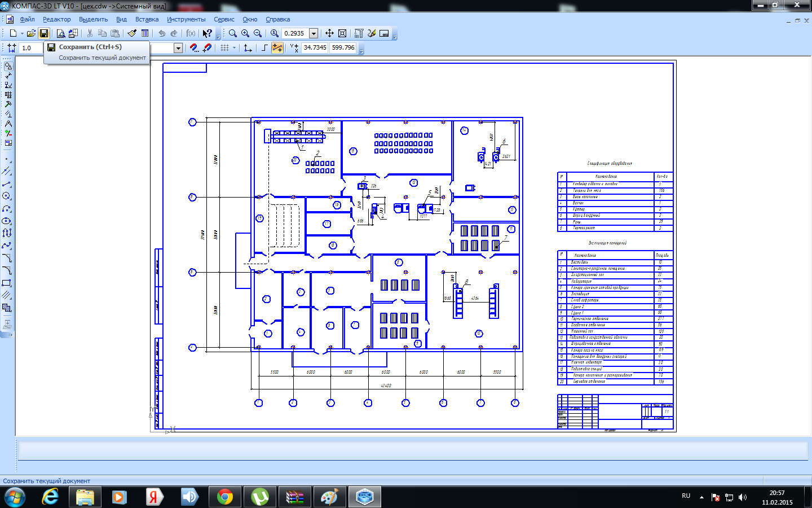Select the Editing hammer icon in left toolbar

[8, 104]
